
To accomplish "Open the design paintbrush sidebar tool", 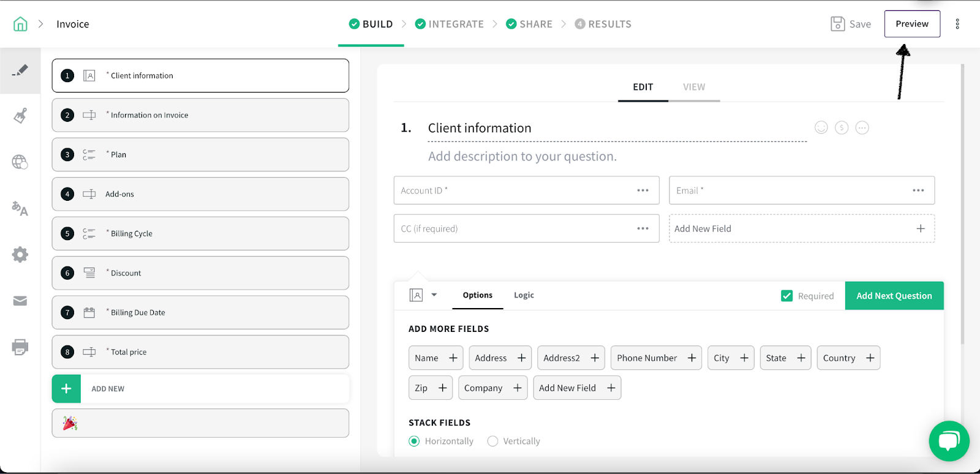I will point(20,116).
